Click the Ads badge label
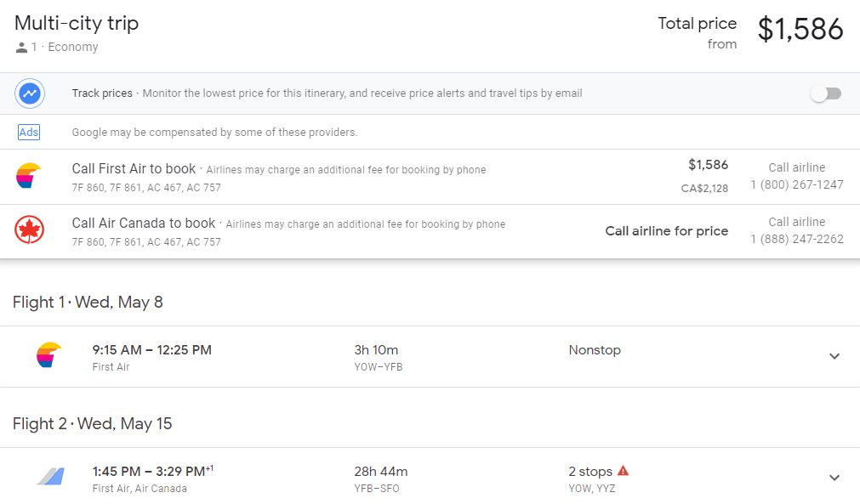The width and height of the screenshot is (860, 504). click(x=29, y=133)
